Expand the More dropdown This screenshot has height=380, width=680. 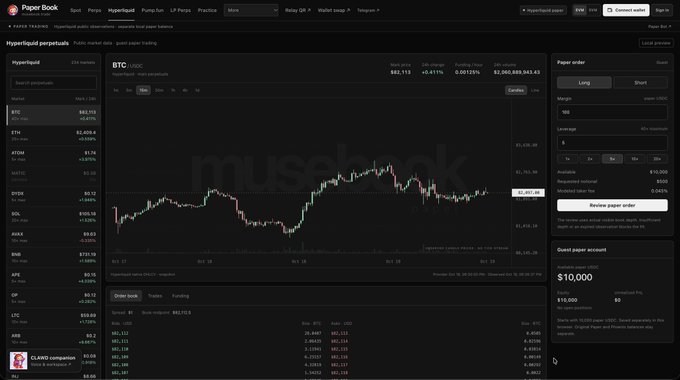tap(251, 10)
